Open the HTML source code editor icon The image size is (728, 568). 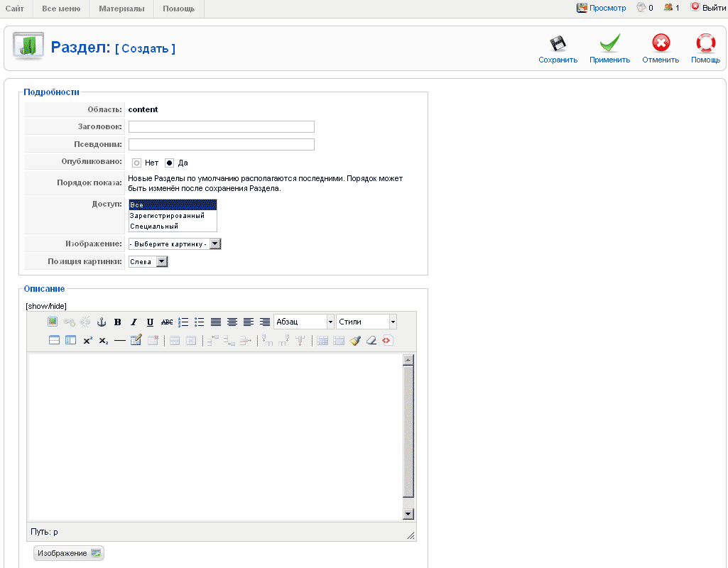(386, 341)
